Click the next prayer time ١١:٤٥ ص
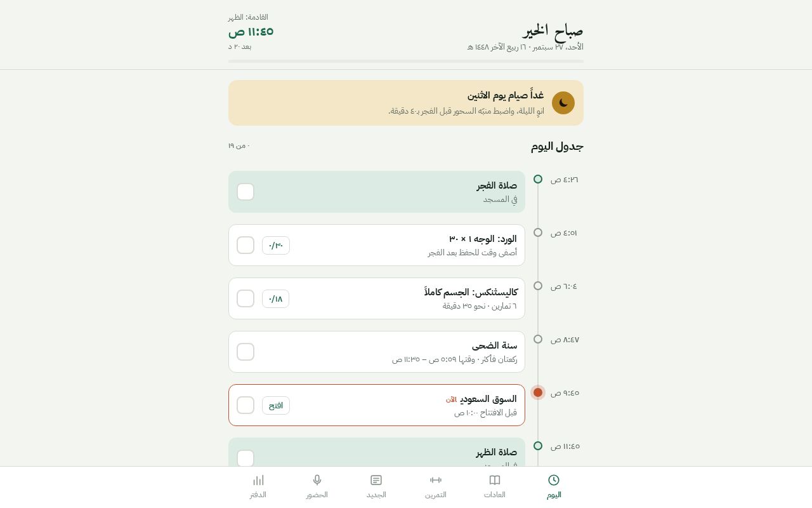812x508 pixels. (x=251, y=31)
